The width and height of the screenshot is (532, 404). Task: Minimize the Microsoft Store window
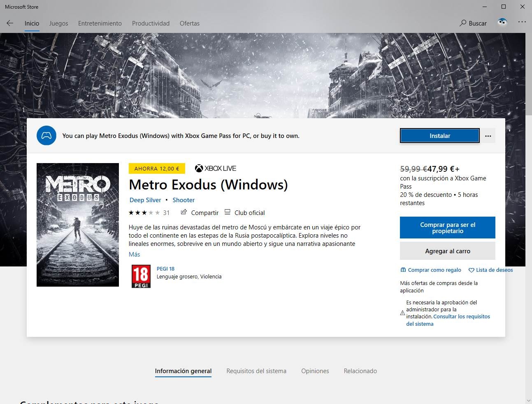pos(485,7)
